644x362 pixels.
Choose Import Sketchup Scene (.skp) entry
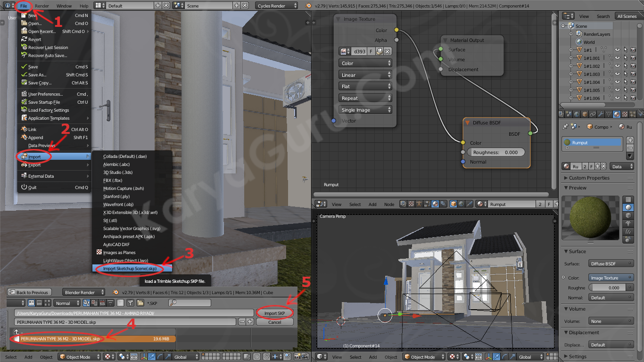130,269
